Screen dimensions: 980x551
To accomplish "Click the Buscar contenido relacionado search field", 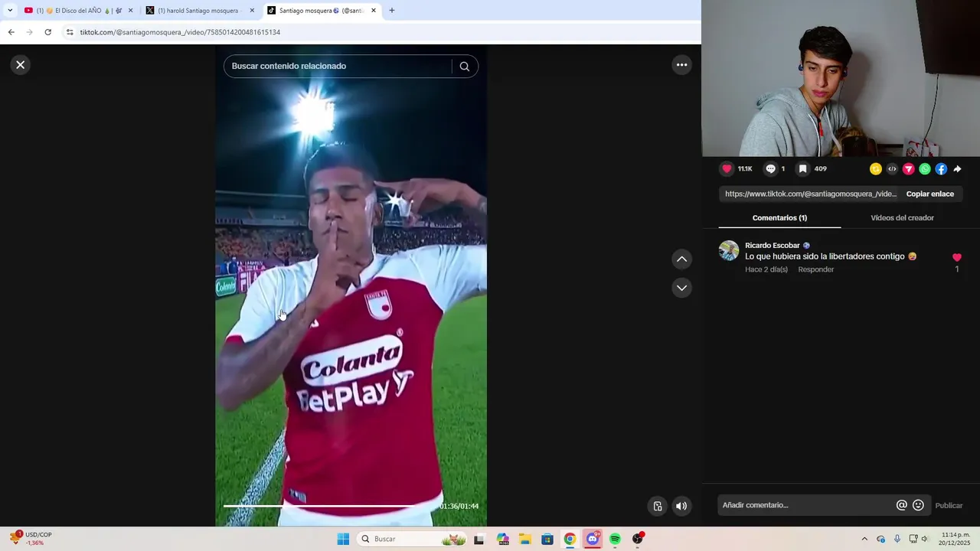I will (339, 66).
